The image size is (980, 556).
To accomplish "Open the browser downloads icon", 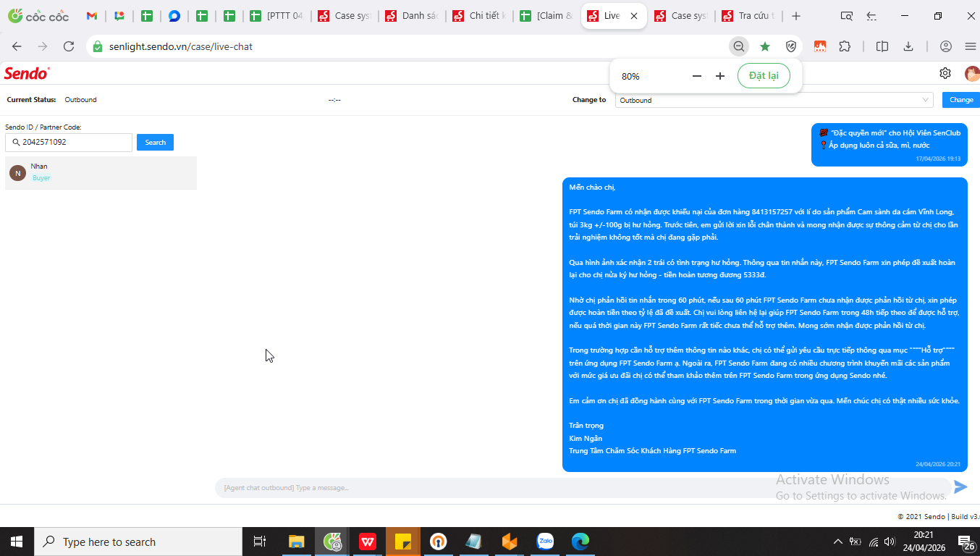I will click(908, 46).
